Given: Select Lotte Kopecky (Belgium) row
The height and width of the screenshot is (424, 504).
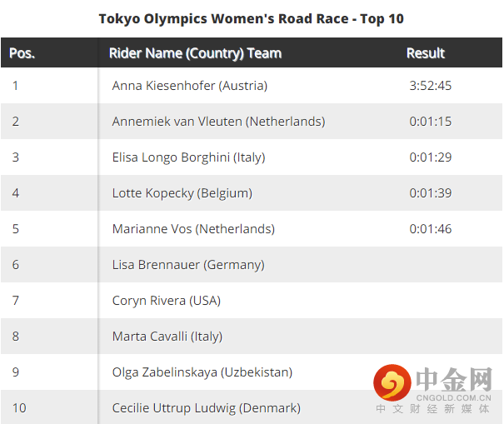Looking at the screenshot, I should tap(182, 193).
